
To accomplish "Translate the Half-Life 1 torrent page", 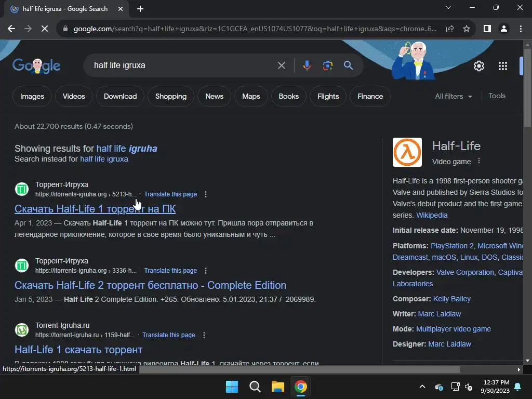I will pyautogui.click(x=170, y=194).
